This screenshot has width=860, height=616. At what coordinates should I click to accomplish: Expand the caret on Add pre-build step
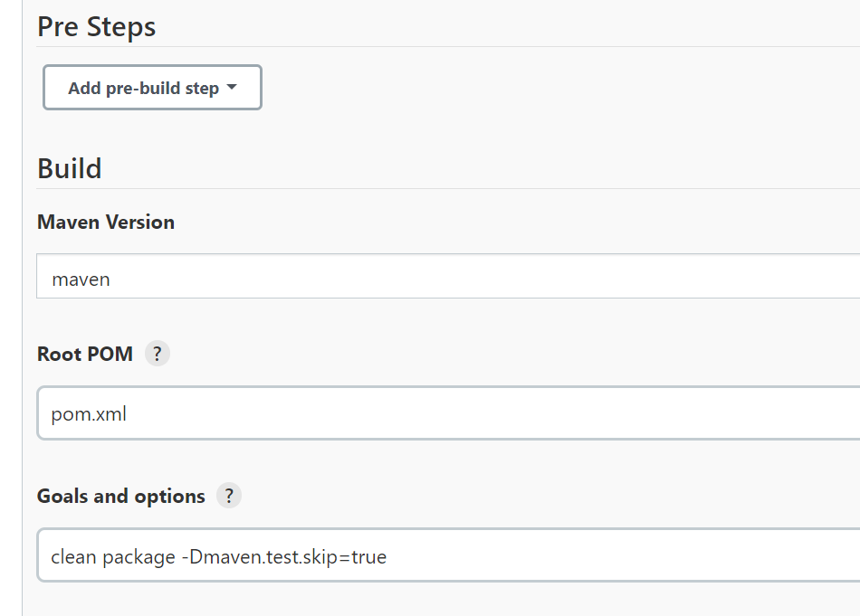pyautogui.click(x=232, y=88)
